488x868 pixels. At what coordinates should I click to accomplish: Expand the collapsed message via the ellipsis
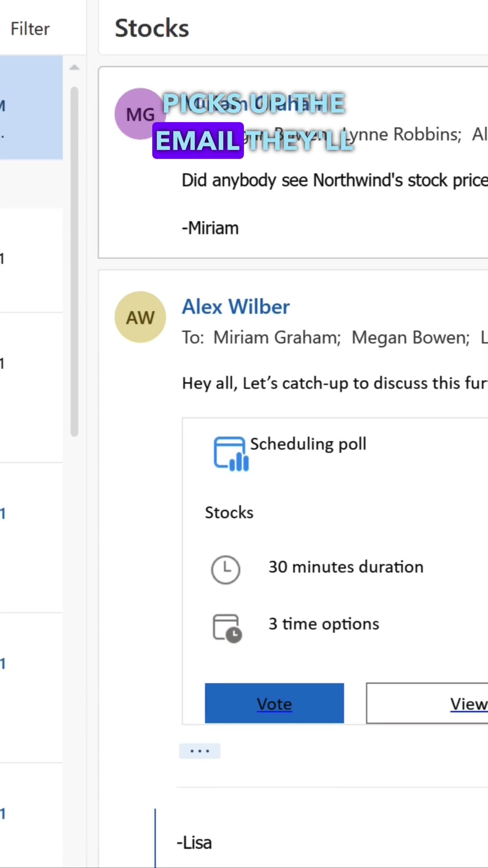pos(199,751)
